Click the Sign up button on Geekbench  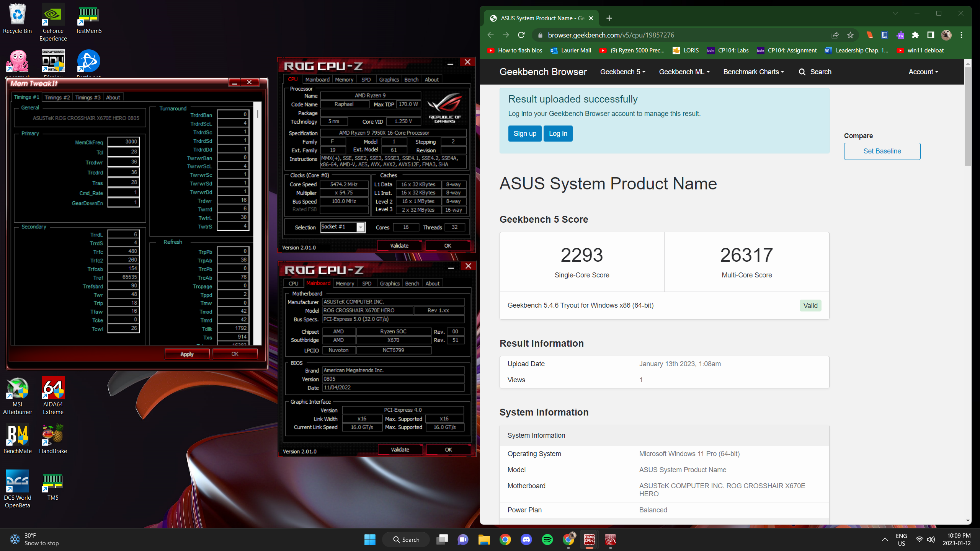525,134
